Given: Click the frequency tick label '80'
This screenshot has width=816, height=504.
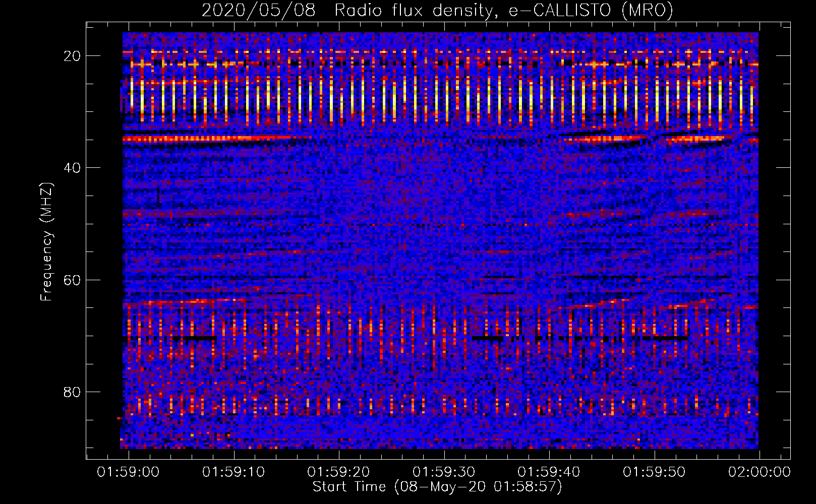Looking at the screenshot, I should tap(72, 392).
